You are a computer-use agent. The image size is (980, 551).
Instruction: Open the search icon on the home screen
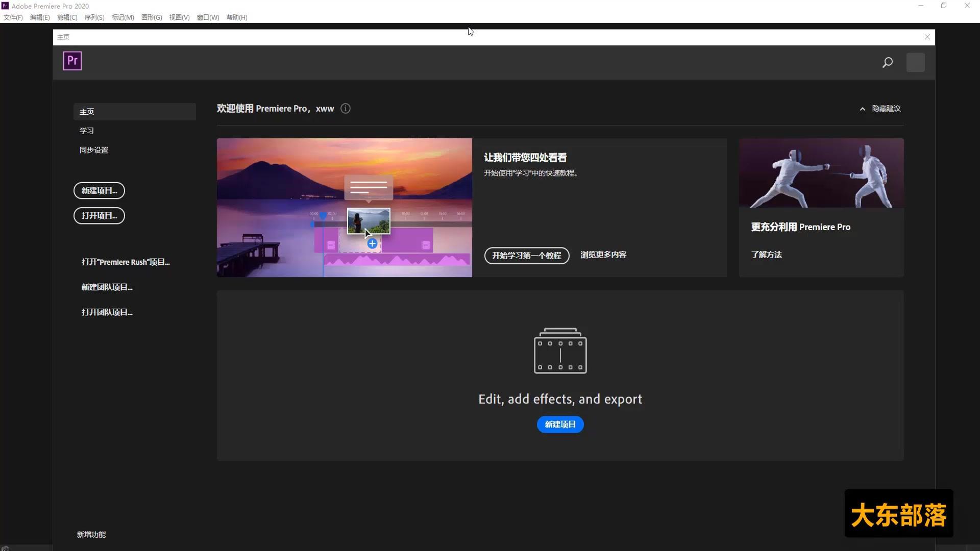(x=887, y=62)
